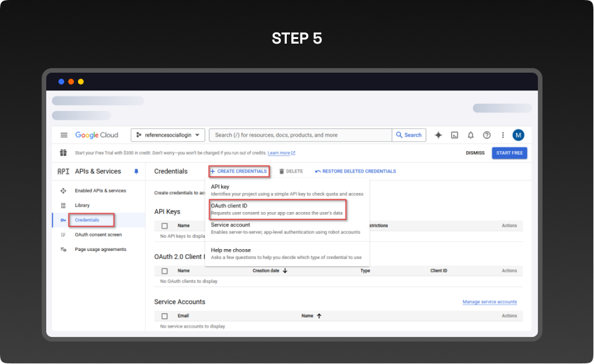Pin the APIs & Services panel
This screenshot has height=364, width=594.
(137, 171)
